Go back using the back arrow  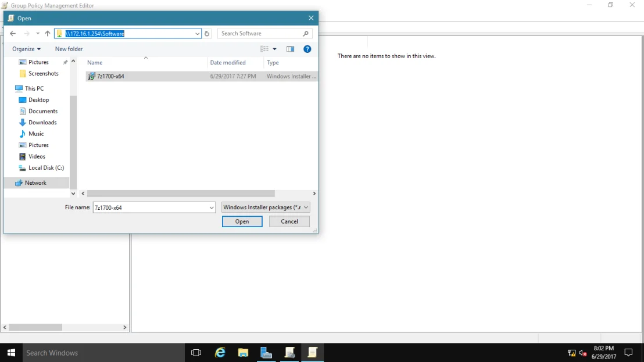[x=13, y=34]
